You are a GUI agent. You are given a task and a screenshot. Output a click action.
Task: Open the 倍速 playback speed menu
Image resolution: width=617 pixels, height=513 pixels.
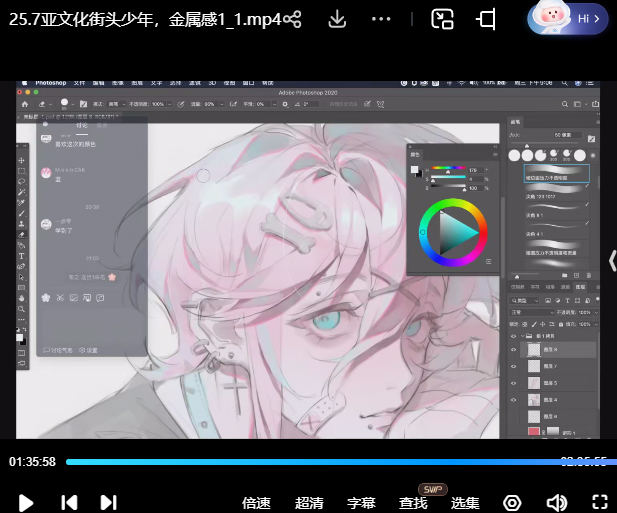(257, 503)
